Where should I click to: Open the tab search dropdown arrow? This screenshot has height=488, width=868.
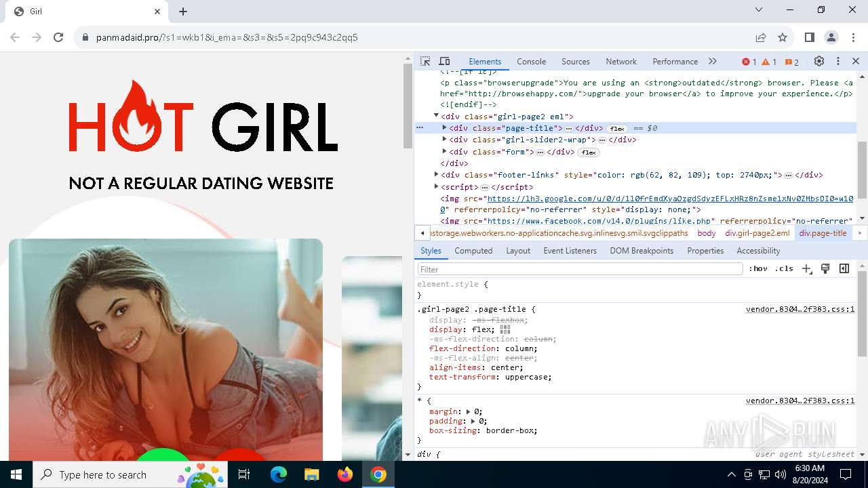(x=759, y=9)
